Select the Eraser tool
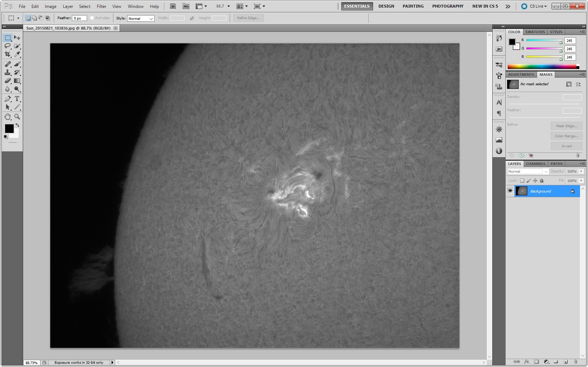Viewport: 588px width, 367px height. [x=8, y=81]
